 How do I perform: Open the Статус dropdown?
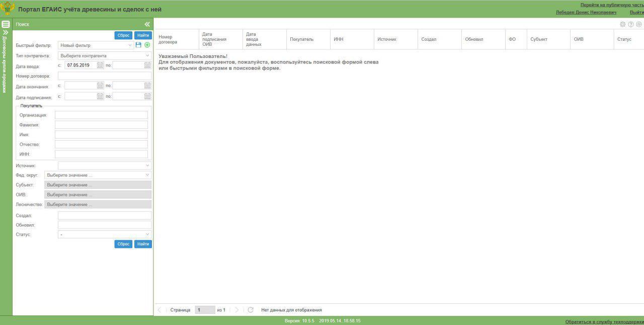click(105, 235)
